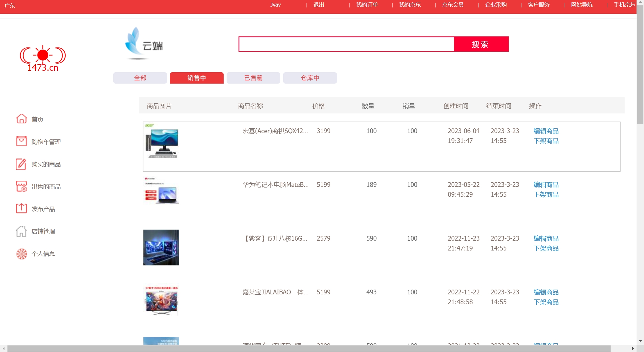Click the 搜索 button
Image resolution: width=644 pixels, height=352 pixels.
click(x=481, y=44)
